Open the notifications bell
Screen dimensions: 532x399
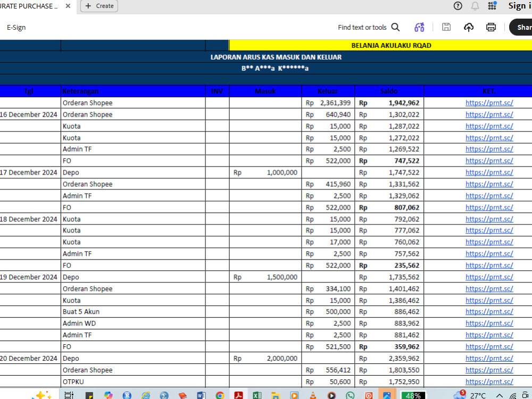click(475, 6)
